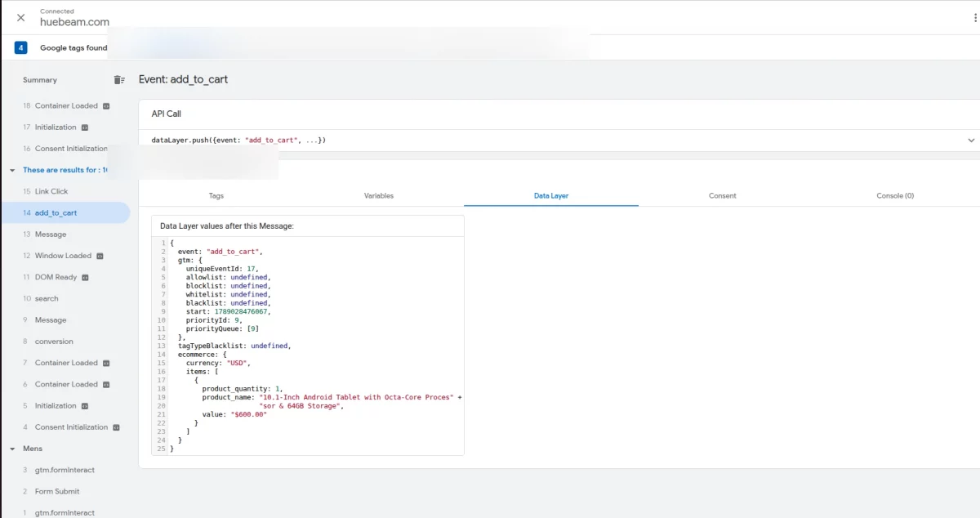Click the blue tag count badge 4
Screen dimensions: 980x518
(20, 47)
